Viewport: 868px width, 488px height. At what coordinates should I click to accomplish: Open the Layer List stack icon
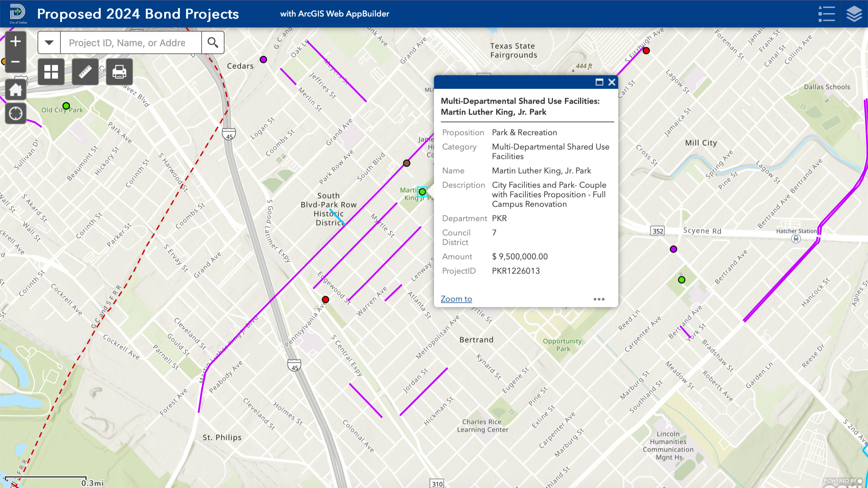pos(854,14)
